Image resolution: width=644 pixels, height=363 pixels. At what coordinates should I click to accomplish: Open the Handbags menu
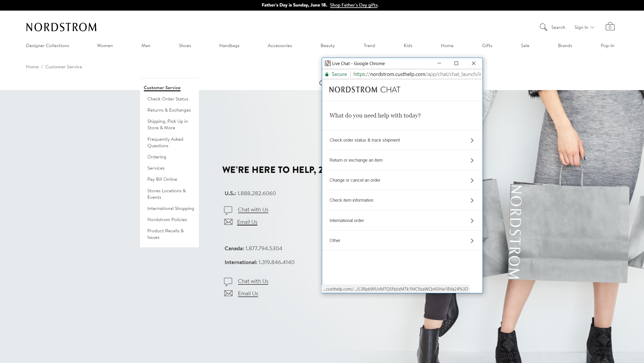[x=229, y=46]
